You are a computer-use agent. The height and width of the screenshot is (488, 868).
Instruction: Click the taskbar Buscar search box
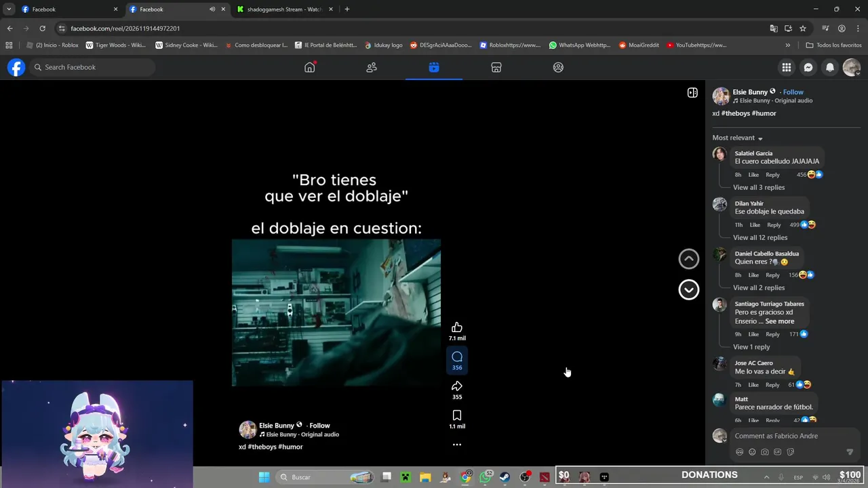(x=326, y=477)
